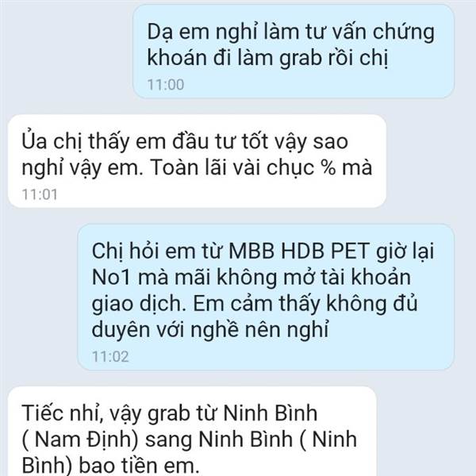
Task: Tap the "%" symbol in the white bubble
Action: click(328, 167)
